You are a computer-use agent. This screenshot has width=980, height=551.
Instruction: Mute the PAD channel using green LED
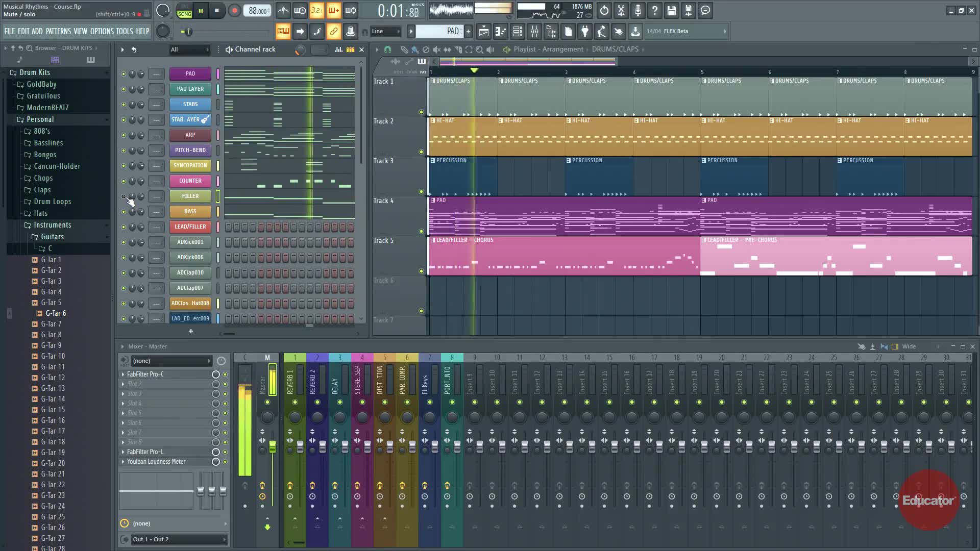click(x=123, y=74)
